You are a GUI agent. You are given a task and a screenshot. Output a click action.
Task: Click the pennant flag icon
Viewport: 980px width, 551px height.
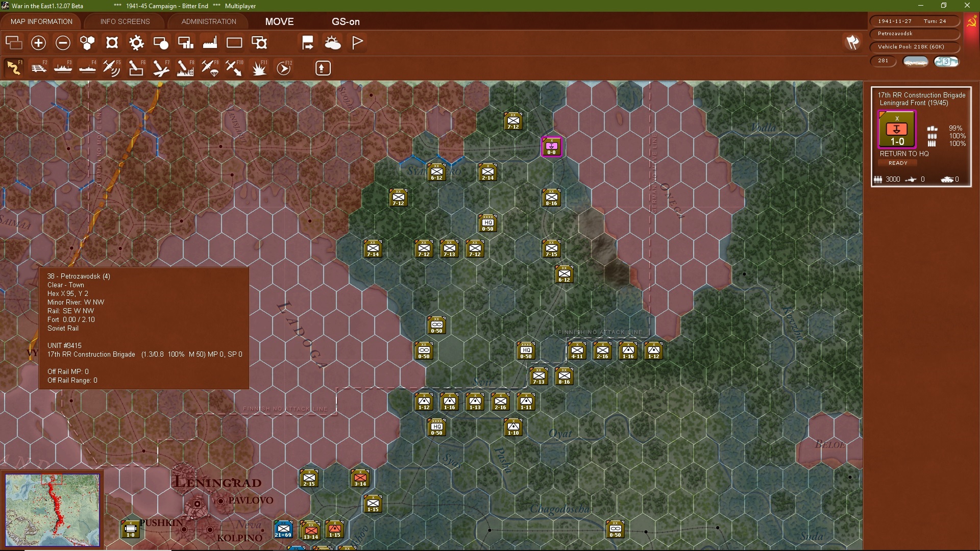coord(357,43)
